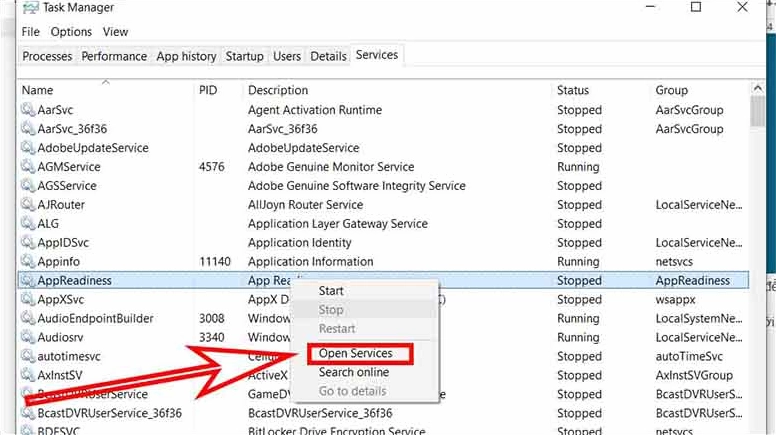776x435 pixels.
Task: Select the AGMService service name
Action: [x=69, y=167]
